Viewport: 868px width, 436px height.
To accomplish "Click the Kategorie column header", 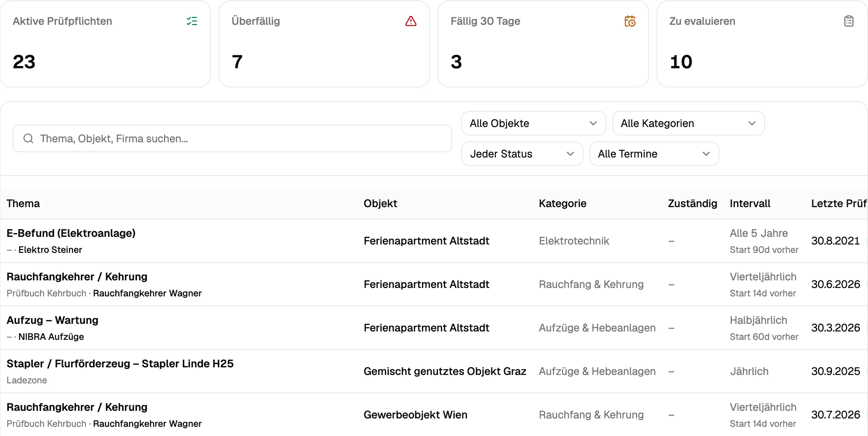I will [x=562, y=203].
